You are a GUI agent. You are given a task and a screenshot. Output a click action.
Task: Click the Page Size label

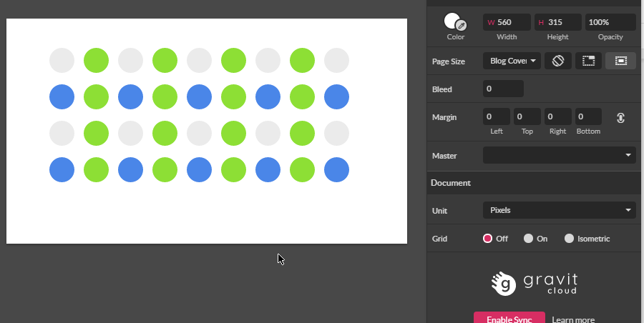point(449,61)
